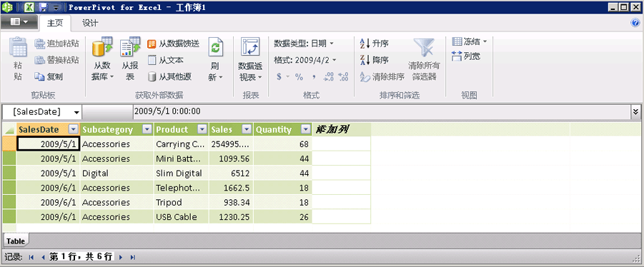
Task: Open the PowerPivot file menu button
Action: pyautogui.click(x=19, y=22)
